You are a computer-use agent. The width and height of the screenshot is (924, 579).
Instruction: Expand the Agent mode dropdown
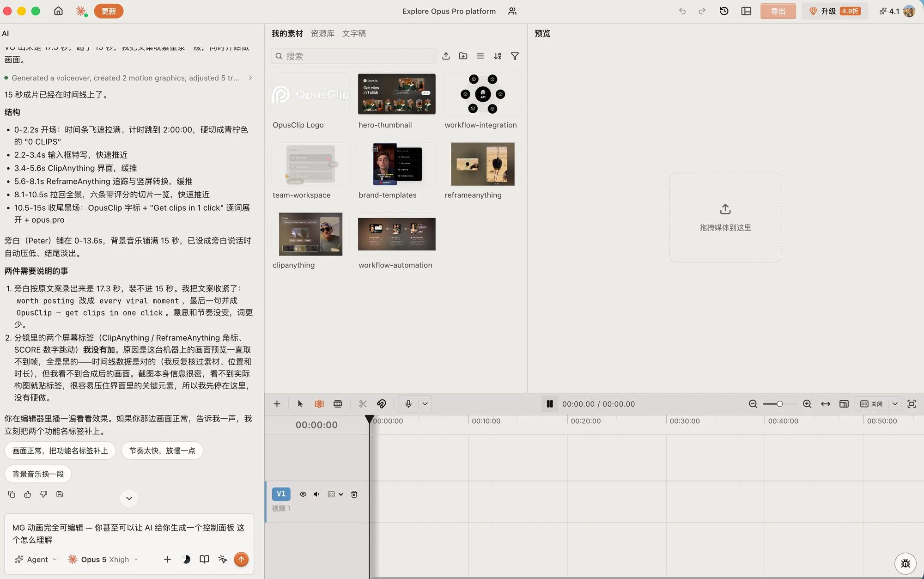36,560
